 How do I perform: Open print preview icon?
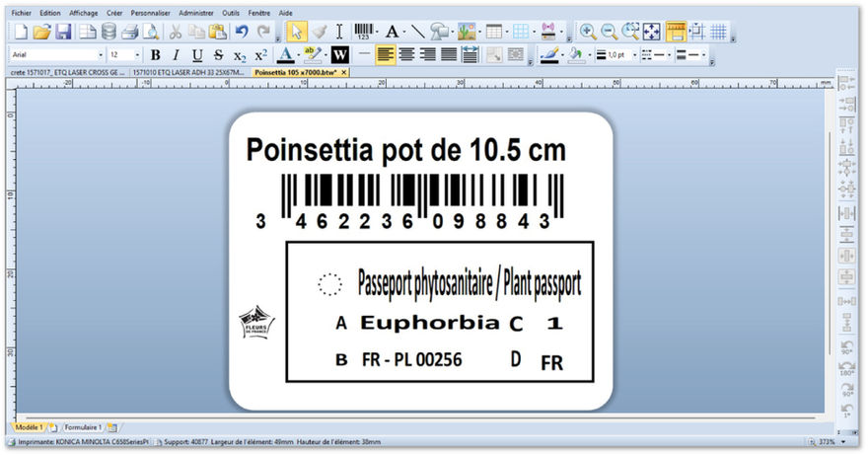click(x=151, y=32)
